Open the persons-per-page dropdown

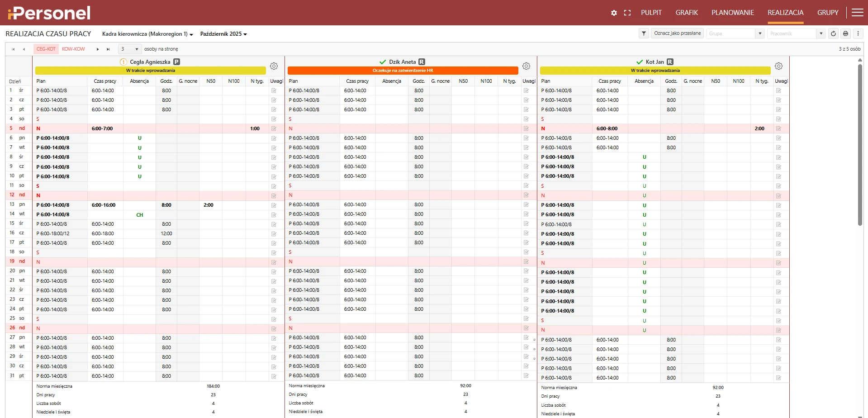130,49
